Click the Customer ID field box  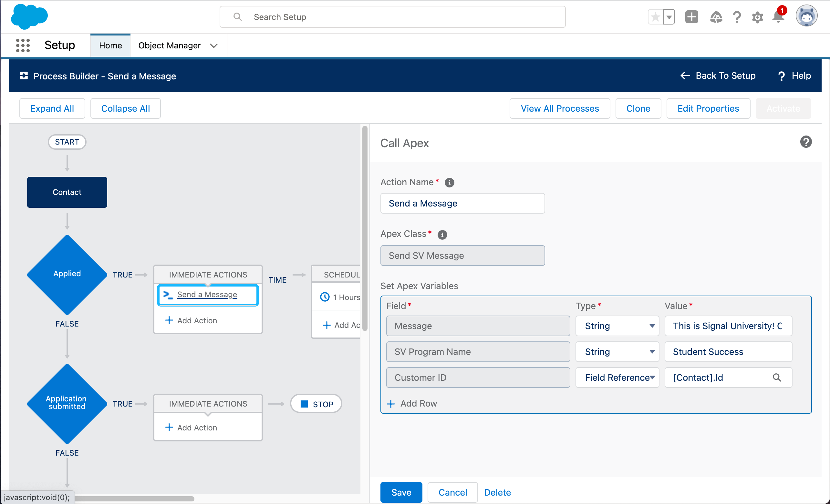pos(478,378)
